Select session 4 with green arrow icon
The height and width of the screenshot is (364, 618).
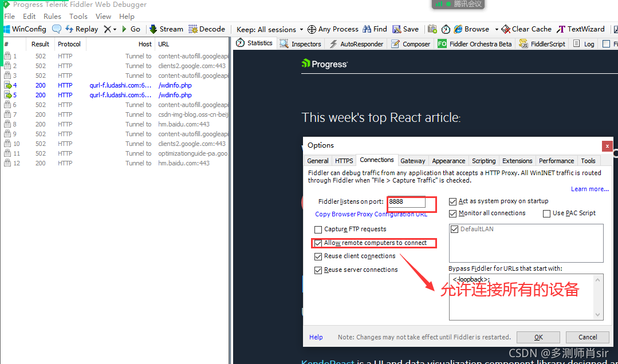(8, 85)
